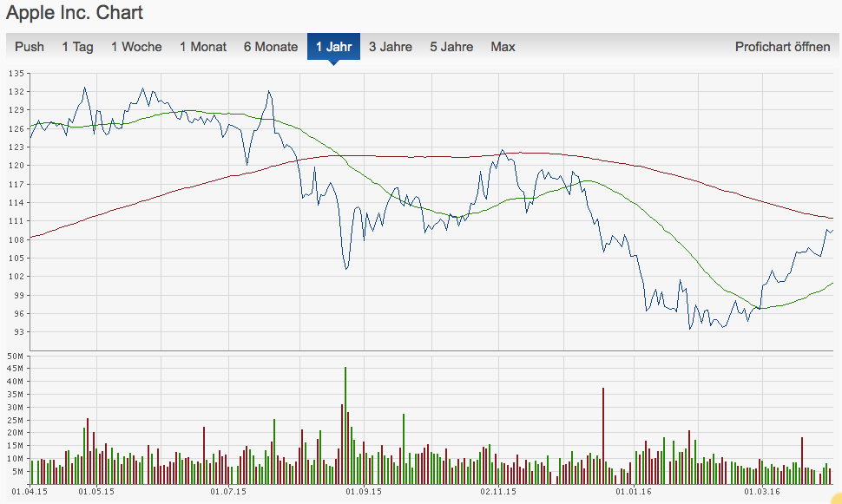Select the 1 Tag time range
Viewport: 842px width, 504px height.
[78, 47]
